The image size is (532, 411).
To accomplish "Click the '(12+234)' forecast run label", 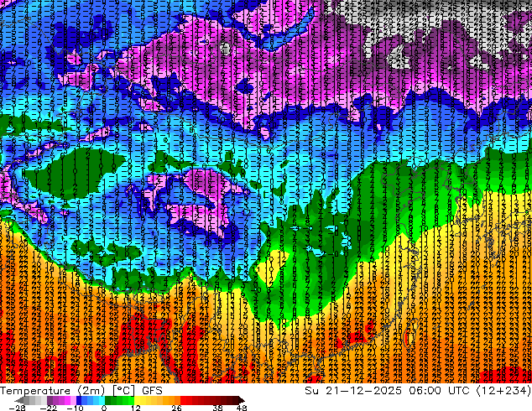I will click(503, 391).
